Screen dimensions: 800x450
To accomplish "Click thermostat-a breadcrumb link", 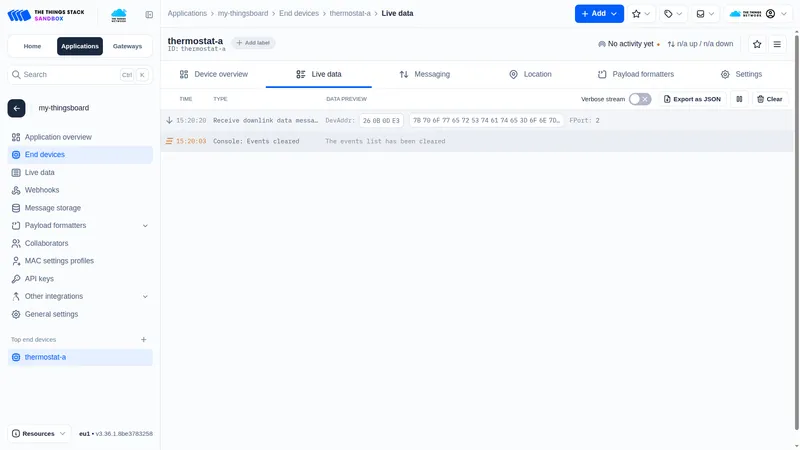I will [350, 13].
